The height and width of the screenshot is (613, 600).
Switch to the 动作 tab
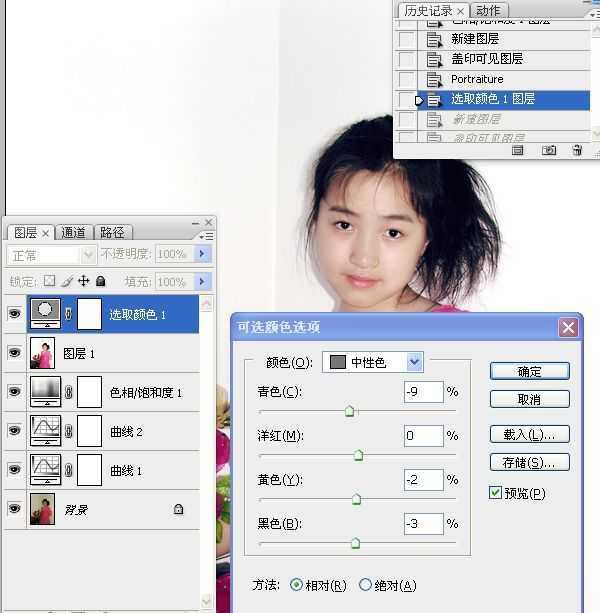488,11
